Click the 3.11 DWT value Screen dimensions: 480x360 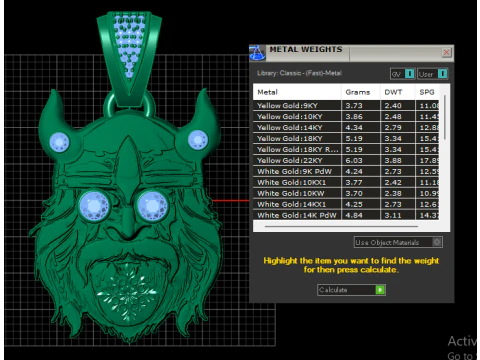[x=393, y=215]
